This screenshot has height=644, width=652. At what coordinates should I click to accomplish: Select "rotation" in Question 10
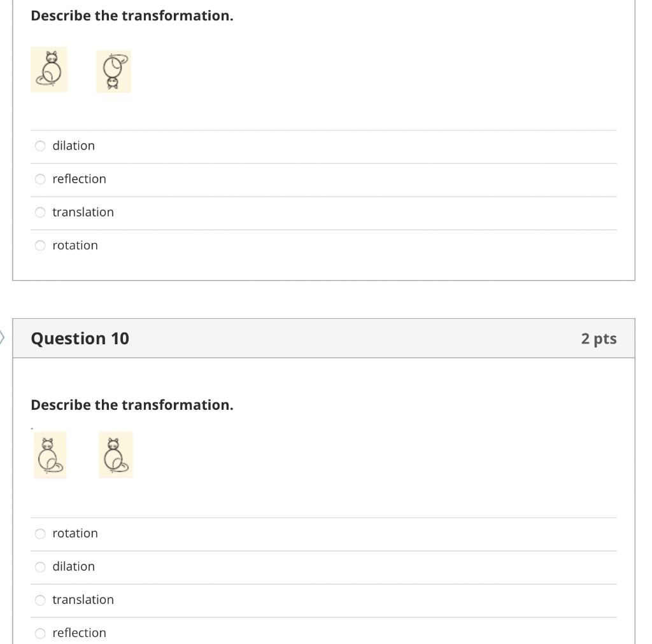point(75,533)
